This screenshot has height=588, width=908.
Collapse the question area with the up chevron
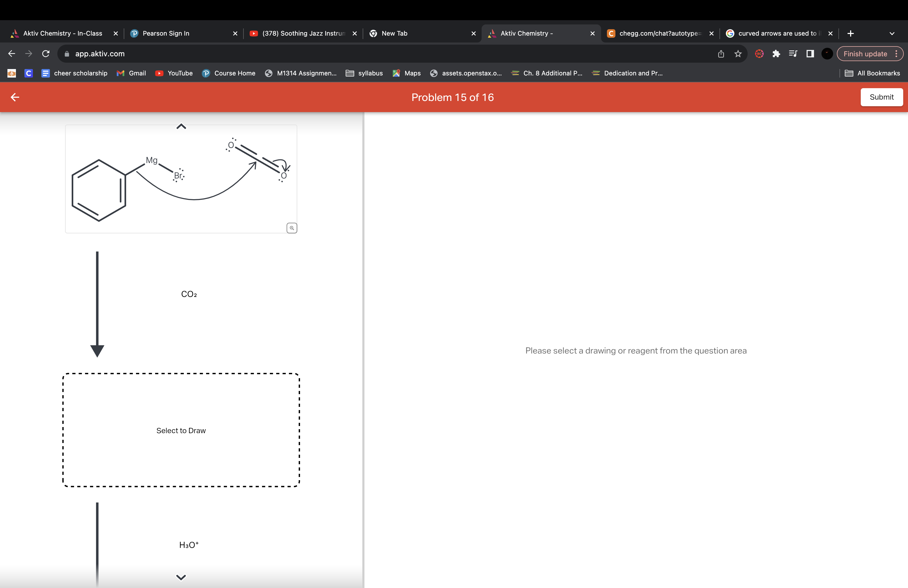[181, 126]
